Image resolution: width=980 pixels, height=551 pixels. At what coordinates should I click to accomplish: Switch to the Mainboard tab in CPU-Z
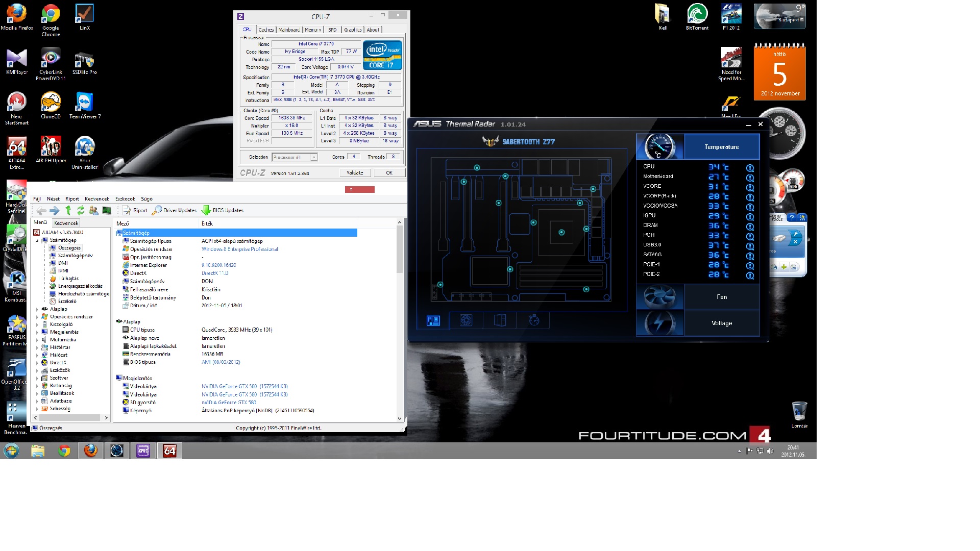coord(289,30)
